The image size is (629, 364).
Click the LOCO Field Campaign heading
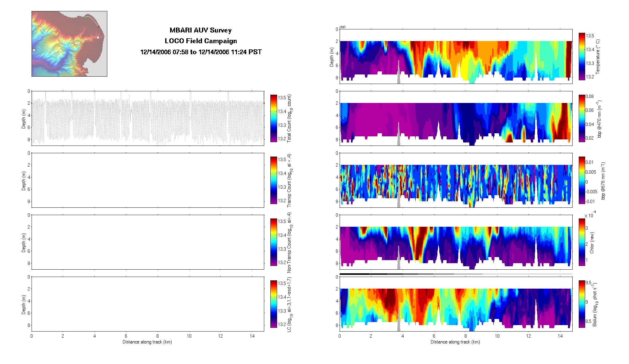point(200,41)
